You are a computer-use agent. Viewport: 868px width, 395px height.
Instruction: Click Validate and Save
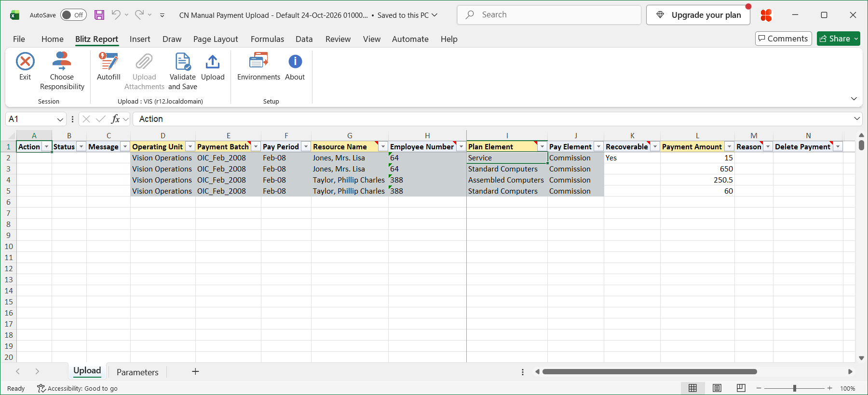[x=183, y=71]
